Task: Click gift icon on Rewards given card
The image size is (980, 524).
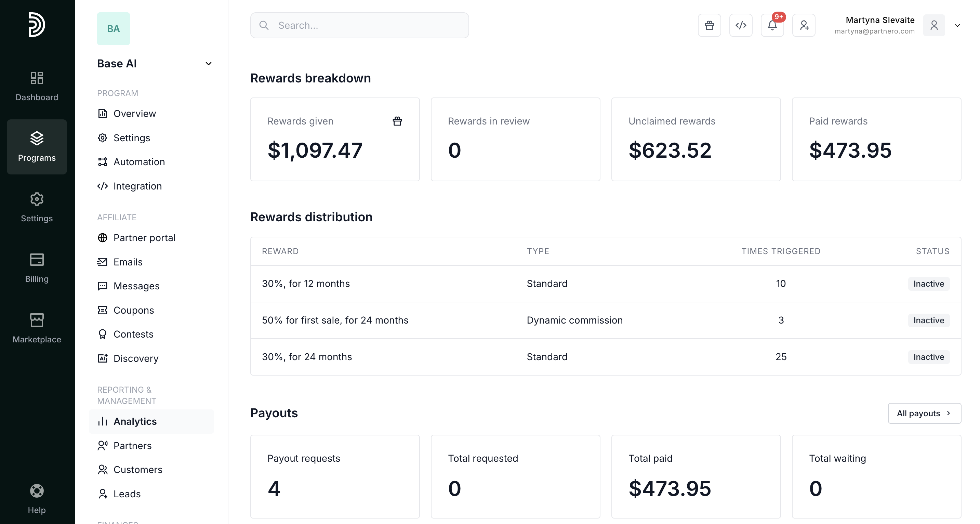Action: pos(397,121)
